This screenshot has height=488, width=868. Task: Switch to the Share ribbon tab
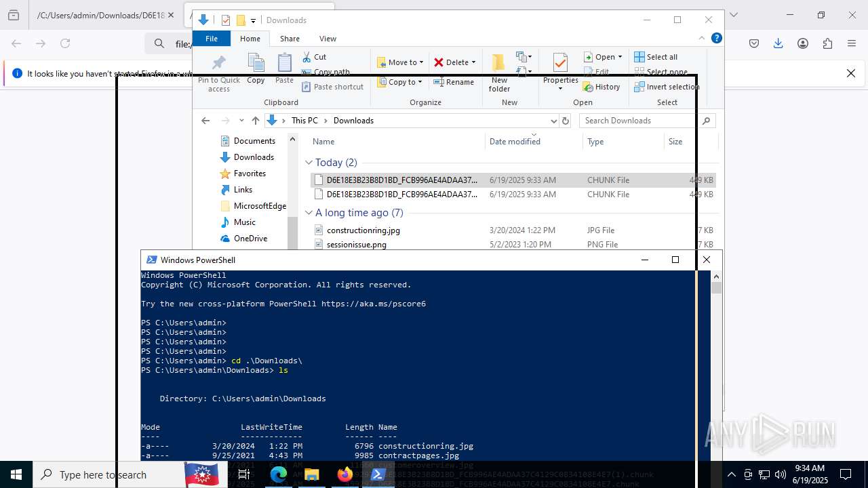coord(290,39)
